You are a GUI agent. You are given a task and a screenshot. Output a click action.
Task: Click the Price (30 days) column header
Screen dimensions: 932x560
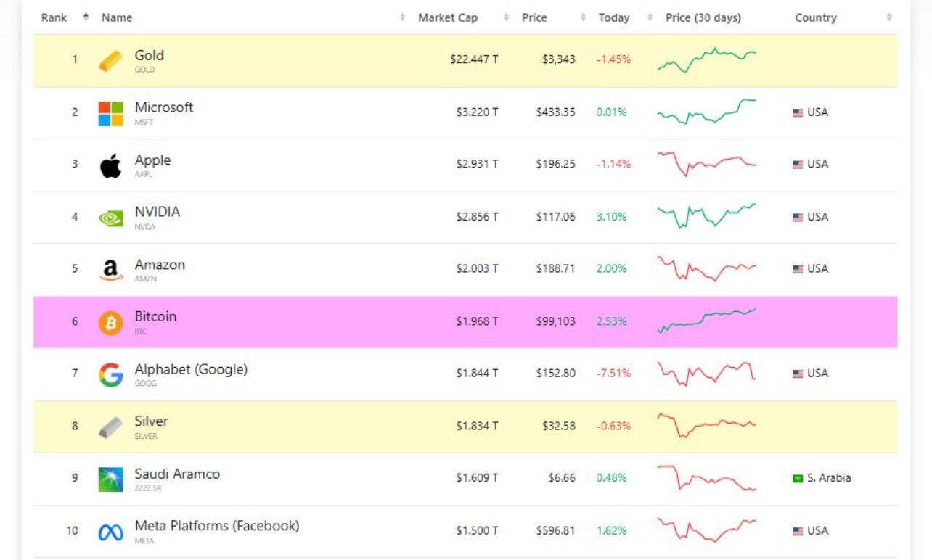point(703,17)
